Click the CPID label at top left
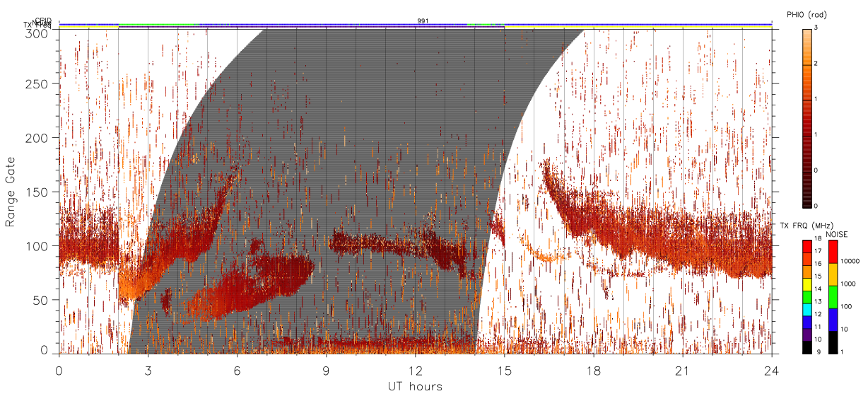 [x=44, y=21]
